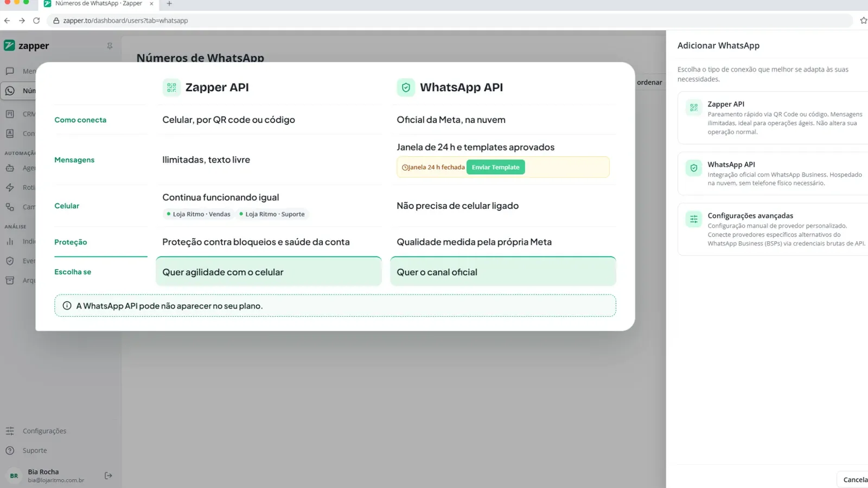Choose the Configurações avançadas card

[773, 229]
